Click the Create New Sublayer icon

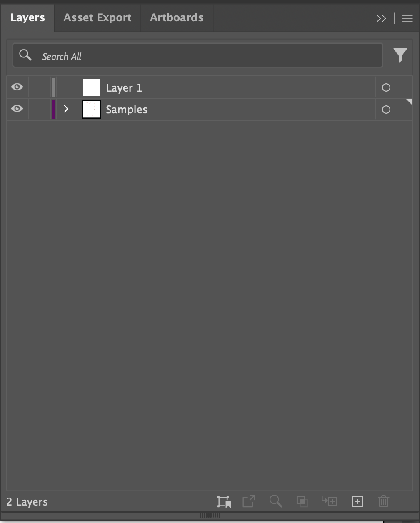(x=330, y=501)
